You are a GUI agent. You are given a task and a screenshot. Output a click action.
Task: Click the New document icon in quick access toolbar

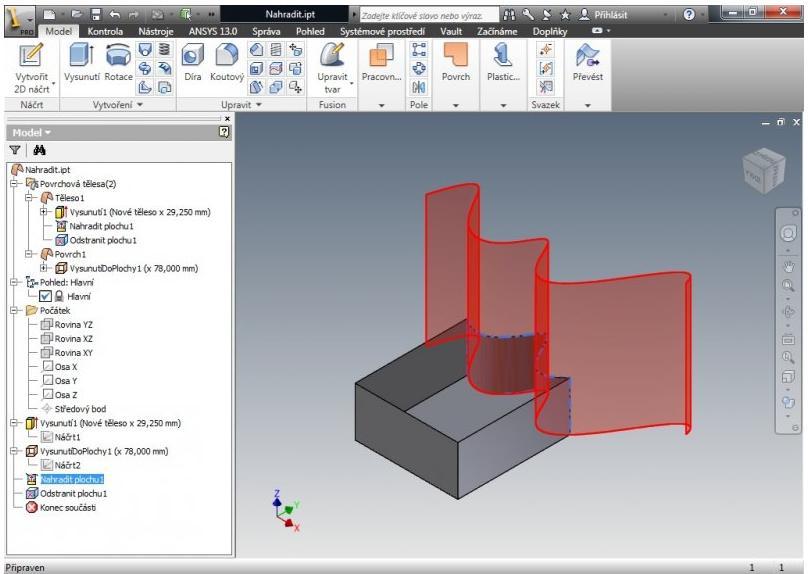[49, 14]
